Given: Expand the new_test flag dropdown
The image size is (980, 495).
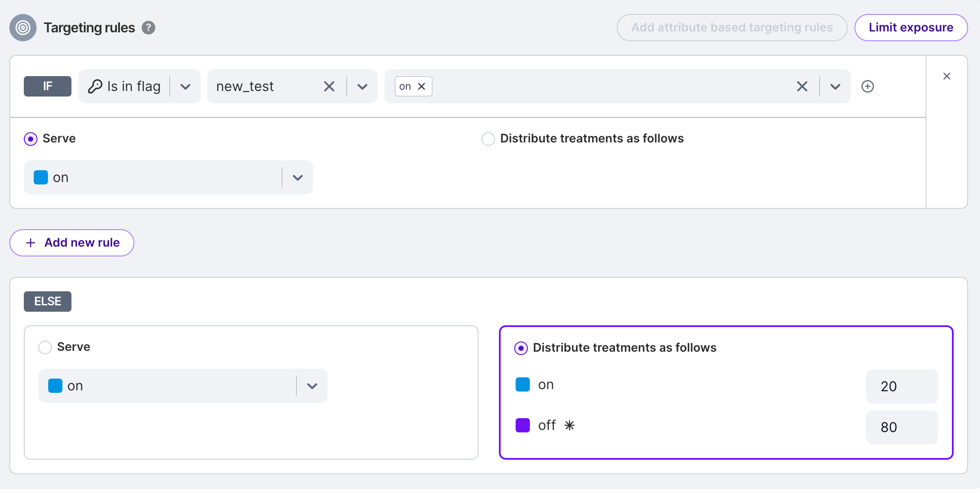Looking at the screenshot, I should [362, 87].
